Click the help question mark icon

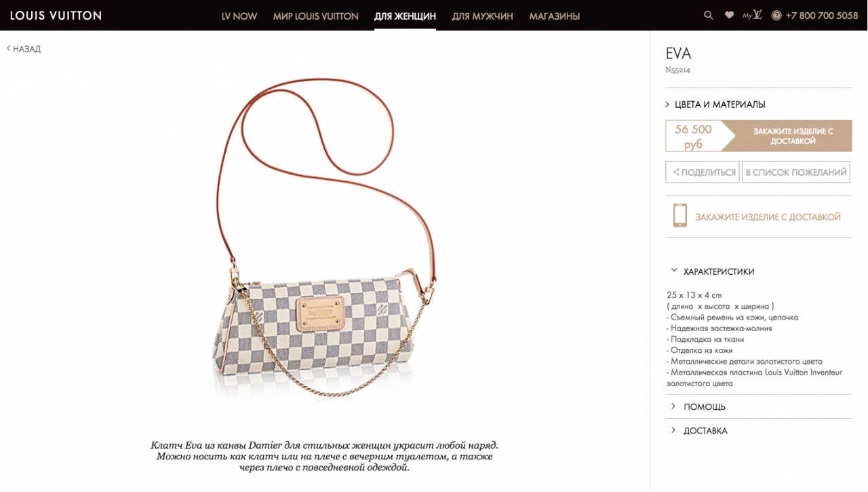(x=776, y=15)
